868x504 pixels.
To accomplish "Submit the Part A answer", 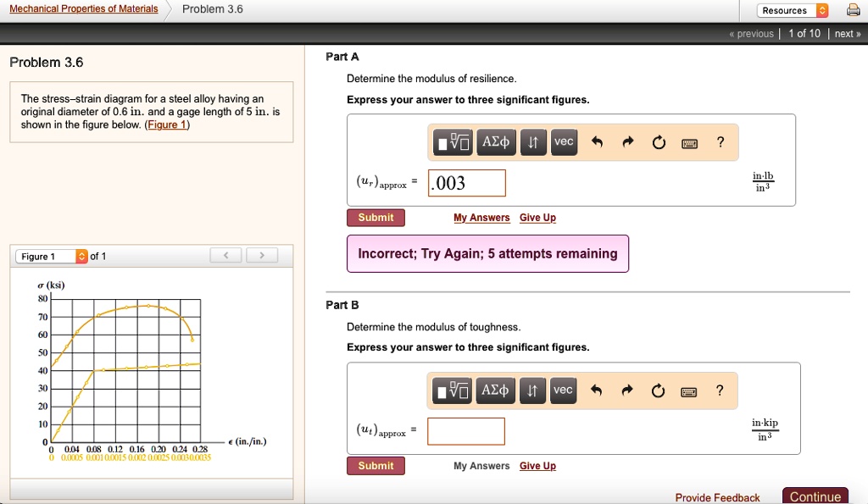I will 376,217.
